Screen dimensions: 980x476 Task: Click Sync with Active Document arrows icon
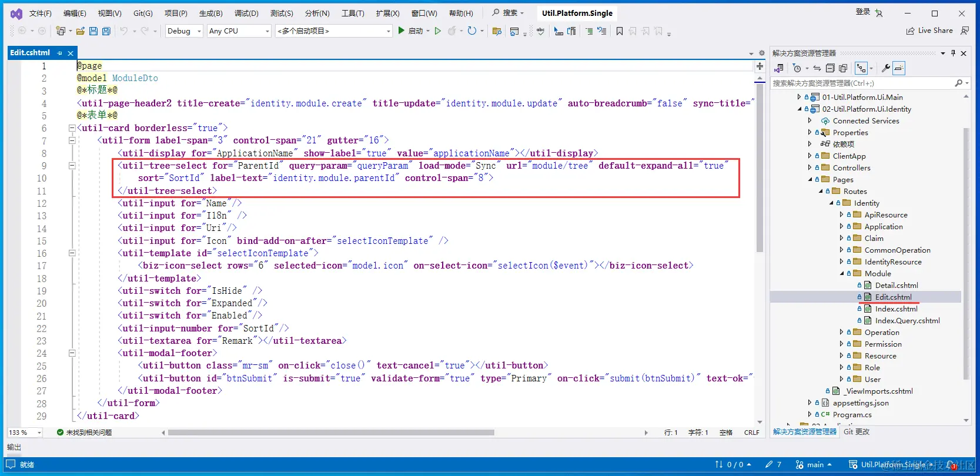[x=817, y=68]
